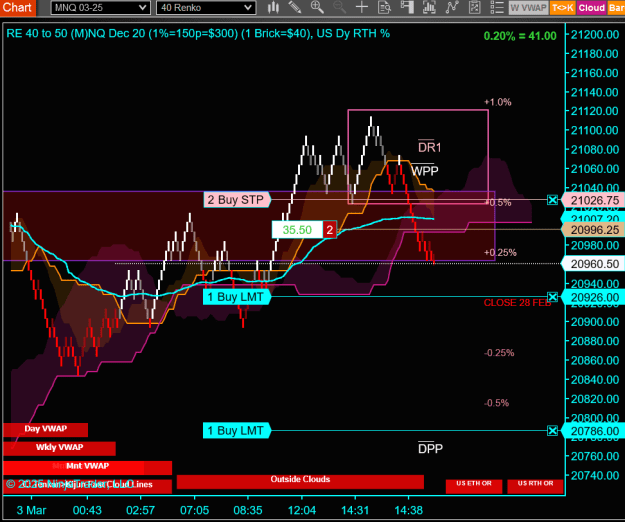Cancel the 20786.00 Buy LMT order

[552, 431]
